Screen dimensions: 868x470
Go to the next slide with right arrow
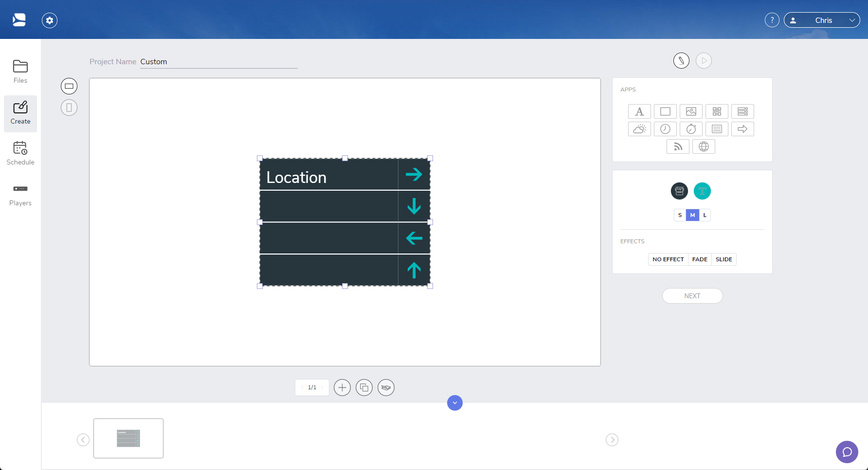click(x=612, y=439)
